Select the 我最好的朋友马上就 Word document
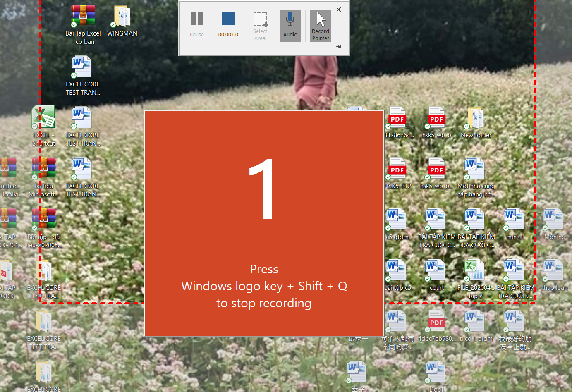572x392 pixels. tap(515, 330)
